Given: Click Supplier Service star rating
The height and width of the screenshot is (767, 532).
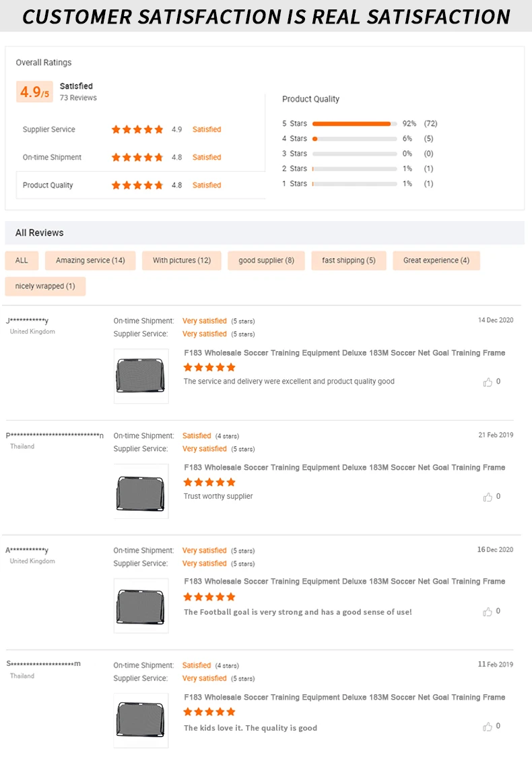Looking at the screenshot, I should pyautogui.click(x=137, y=129).
